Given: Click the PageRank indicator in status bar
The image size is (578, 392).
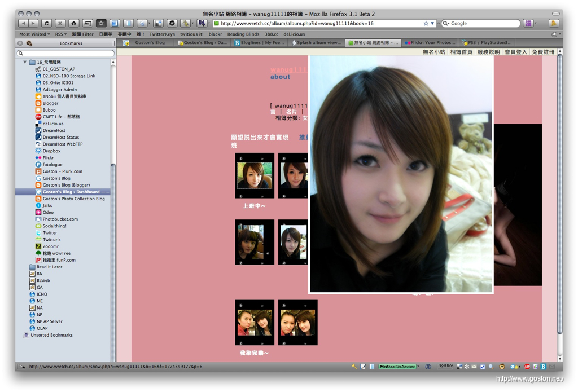Looking at the screenshot, I should 444,367.
